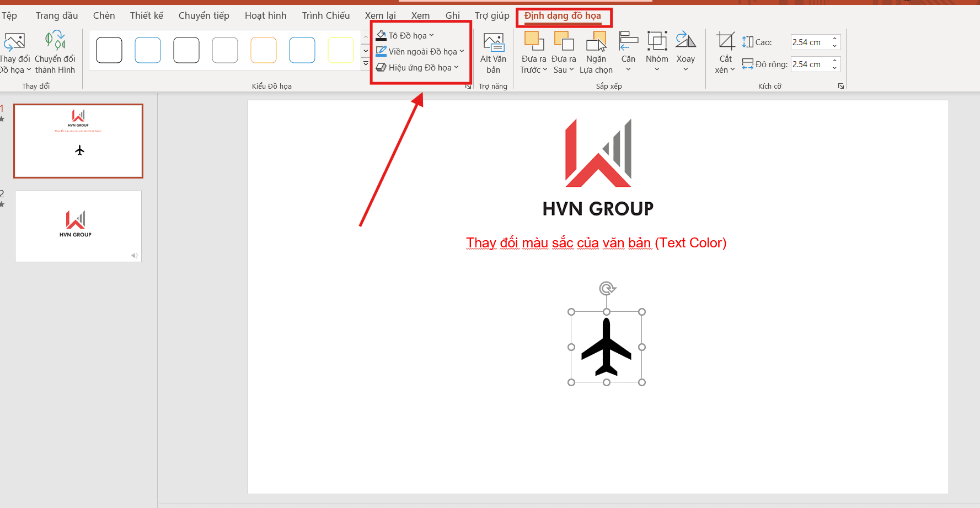This screenshot has width=980, height=508.
Task: Open the Ngăn Lựa chọn pane
Action: (x=596, y=53)
